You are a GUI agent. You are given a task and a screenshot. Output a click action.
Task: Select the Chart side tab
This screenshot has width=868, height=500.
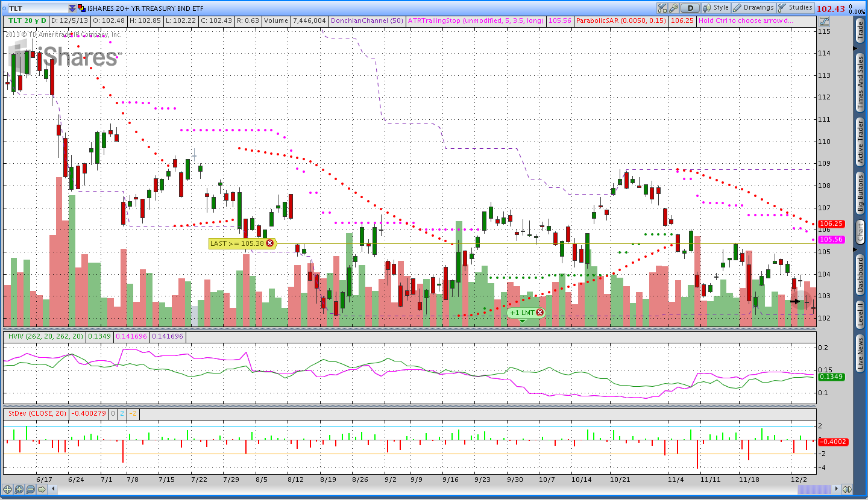pyautogui.click(x=860, y=232)
